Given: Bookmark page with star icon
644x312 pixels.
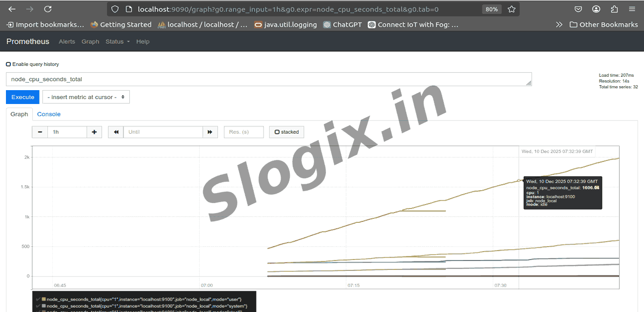Looking at the screenshot, I should [512, 9].
